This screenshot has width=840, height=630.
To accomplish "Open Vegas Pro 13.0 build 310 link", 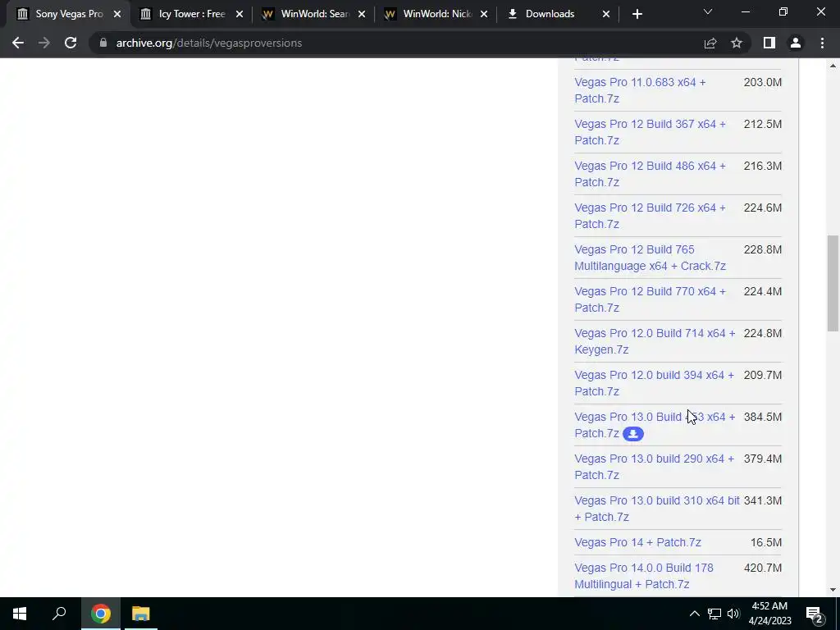I will pyautogui.click(x=657, y=509).
